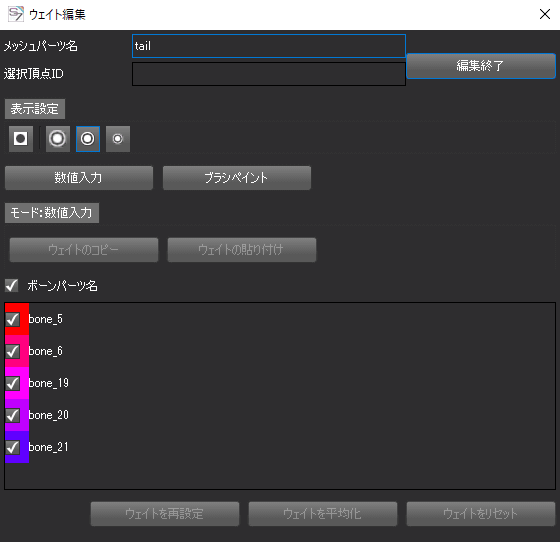Click the bone_6 pink color swatch
Viewport: 560px width, 542px height.
click(x=17, y=351)
